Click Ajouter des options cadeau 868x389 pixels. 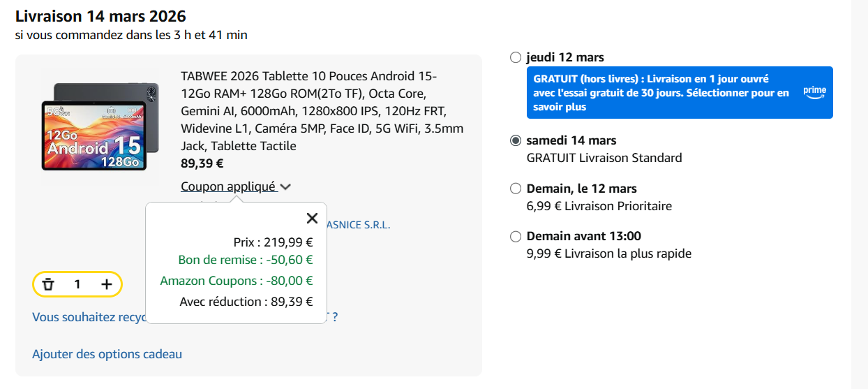pos(107,354)
